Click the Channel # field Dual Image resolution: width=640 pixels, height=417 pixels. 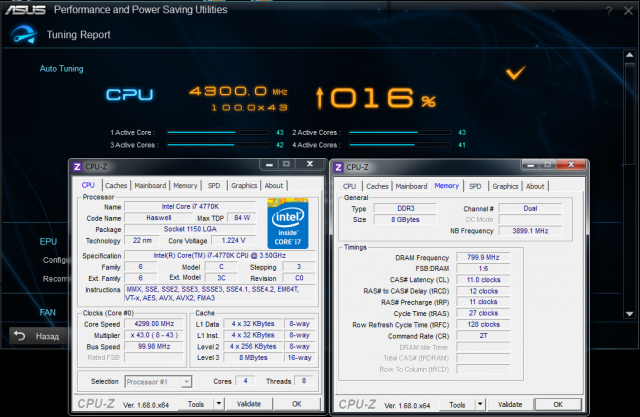click(x=530, y=208)
